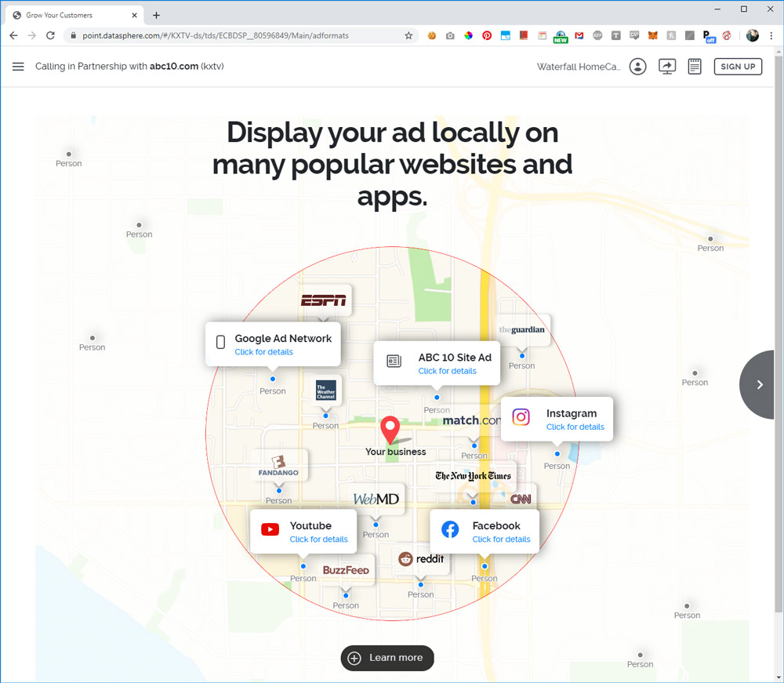
Task: Go to next slide with right chevron
Action: [x=760, y=384]
